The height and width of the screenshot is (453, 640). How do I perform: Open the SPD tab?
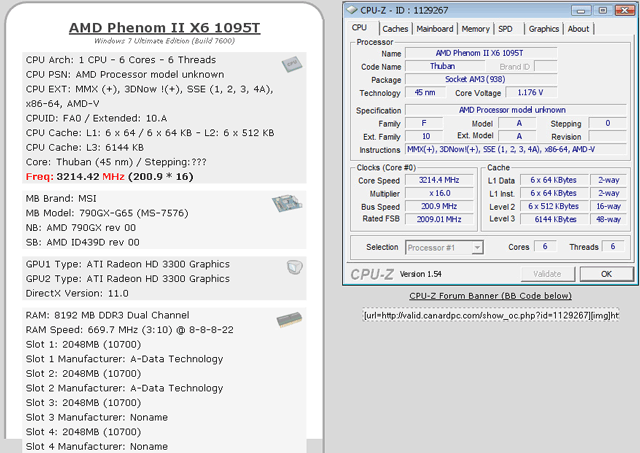[505, 29]
